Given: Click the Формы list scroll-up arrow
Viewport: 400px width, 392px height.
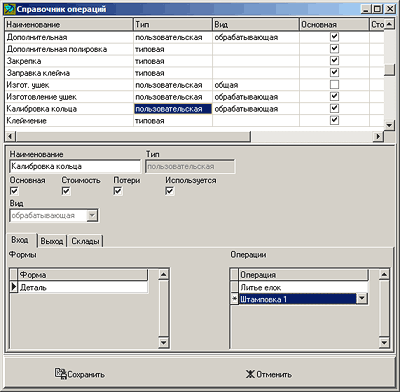Looking at the screenshot, I should point(163,275).
